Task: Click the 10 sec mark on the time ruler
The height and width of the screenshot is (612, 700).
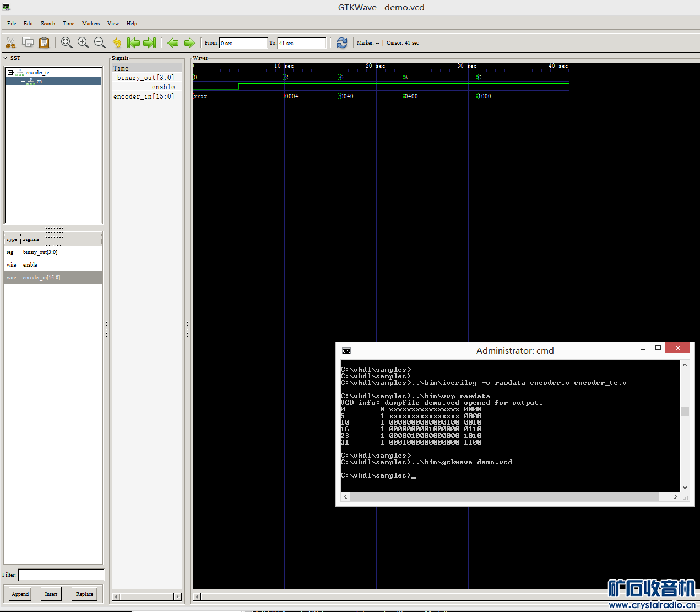Action: (284, 66)
